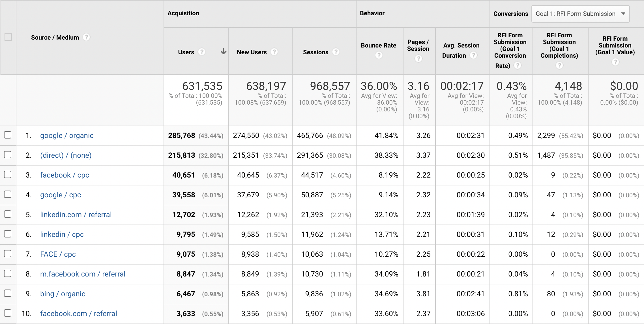Click conversion rate 0.81% for bing / organic
The image size is (644, 324).
coord(518,294)
